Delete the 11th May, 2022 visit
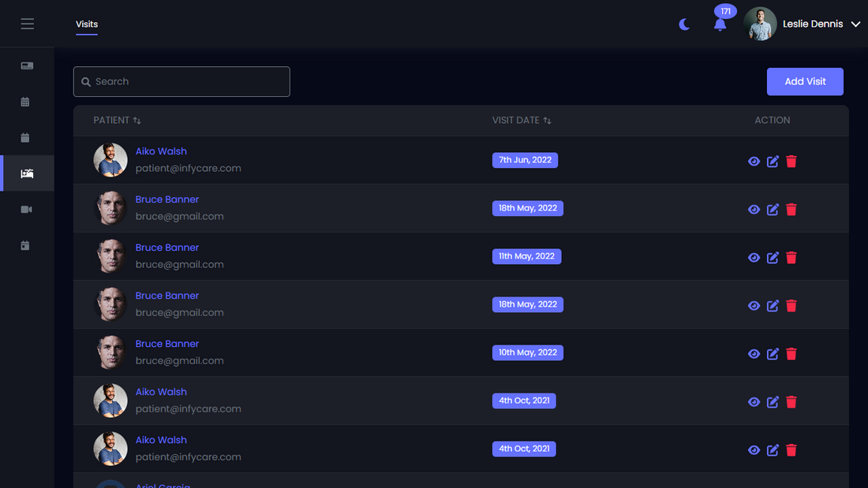This screenshot has width=868, height=488. (791, 257)
